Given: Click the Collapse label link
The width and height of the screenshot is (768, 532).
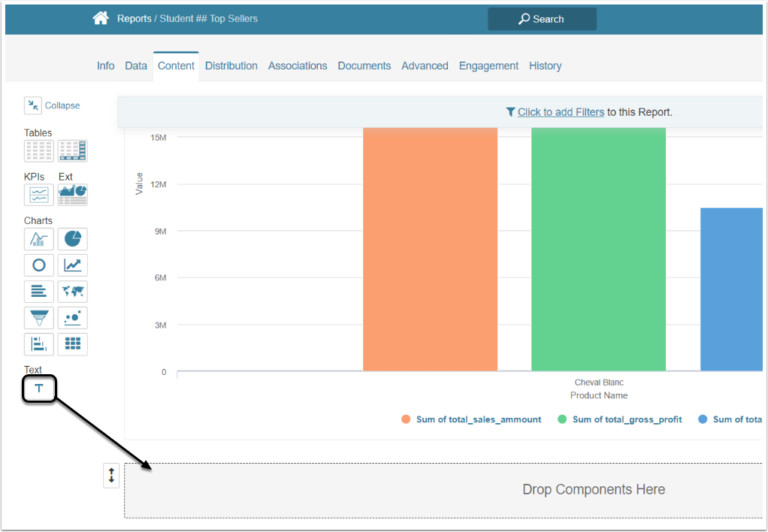Looking at the screenshot, I should pos(62,105).
